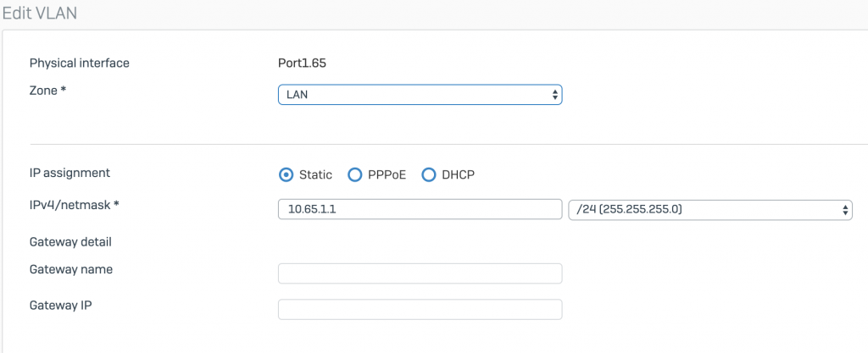Click the PPPoE option label text
Image resolution: width=868 pixels, height=353 pixels.
[x=387, y=175]
